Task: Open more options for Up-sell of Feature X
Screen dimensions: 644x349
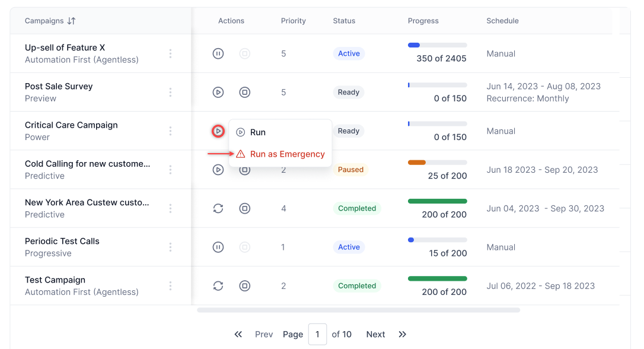Action: pos(170,53)
